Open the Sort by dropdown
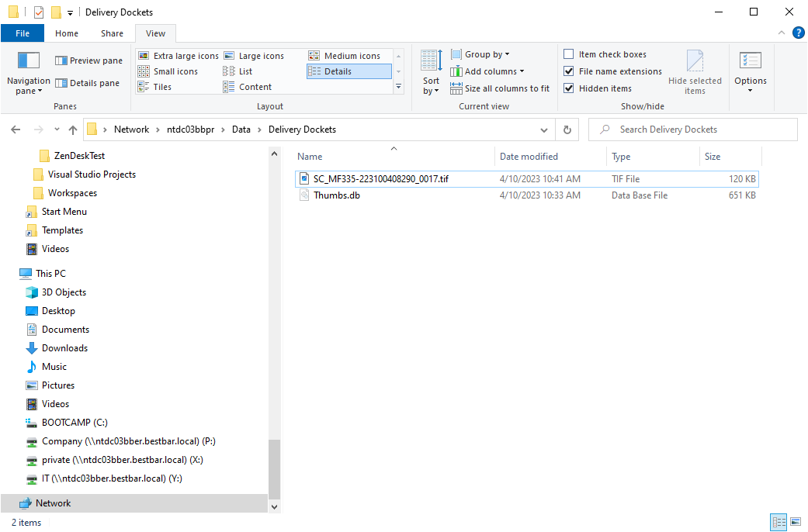 click(x=431, y=73)
